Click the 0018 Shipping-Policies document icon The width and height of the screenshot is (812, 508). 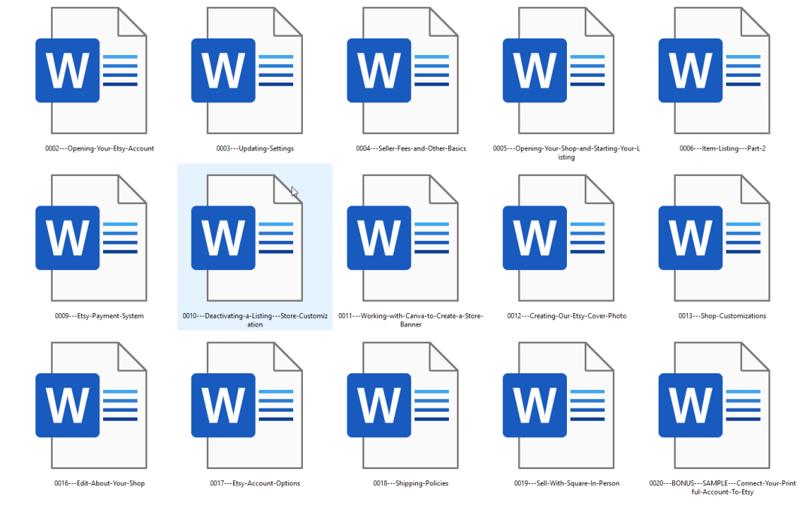point(403,406)
